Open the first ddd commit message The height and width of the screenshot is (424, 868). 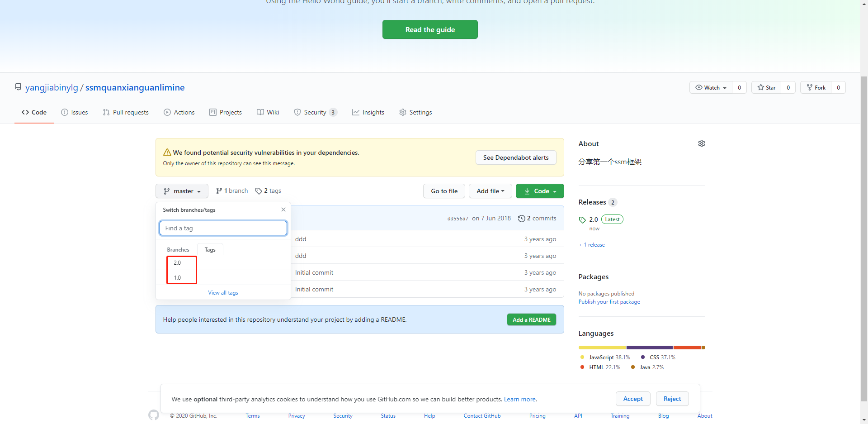click(301, 239)
